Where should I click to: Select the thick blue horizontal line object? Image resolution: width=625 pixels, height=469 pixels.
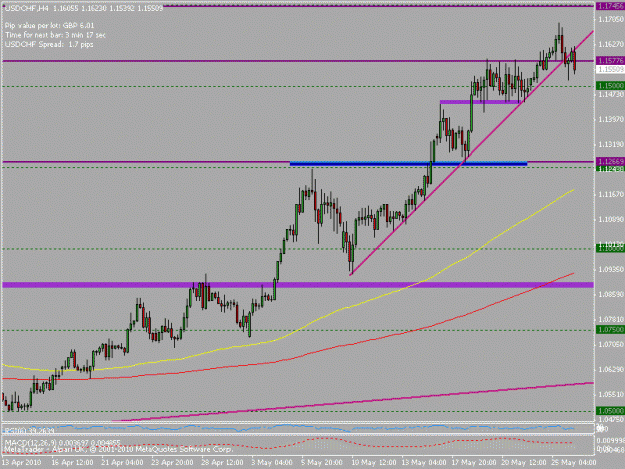pos(409,163)
